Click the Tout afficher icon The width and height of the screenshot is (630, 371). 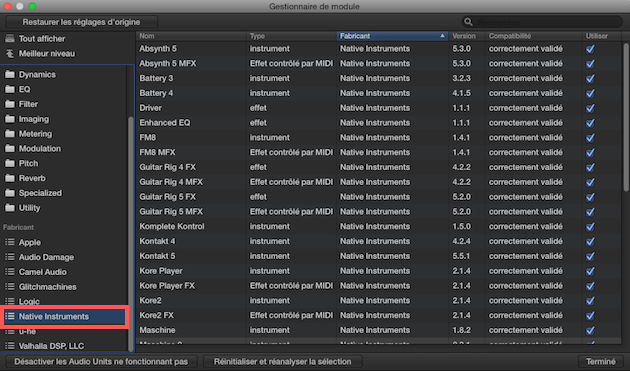10,39
